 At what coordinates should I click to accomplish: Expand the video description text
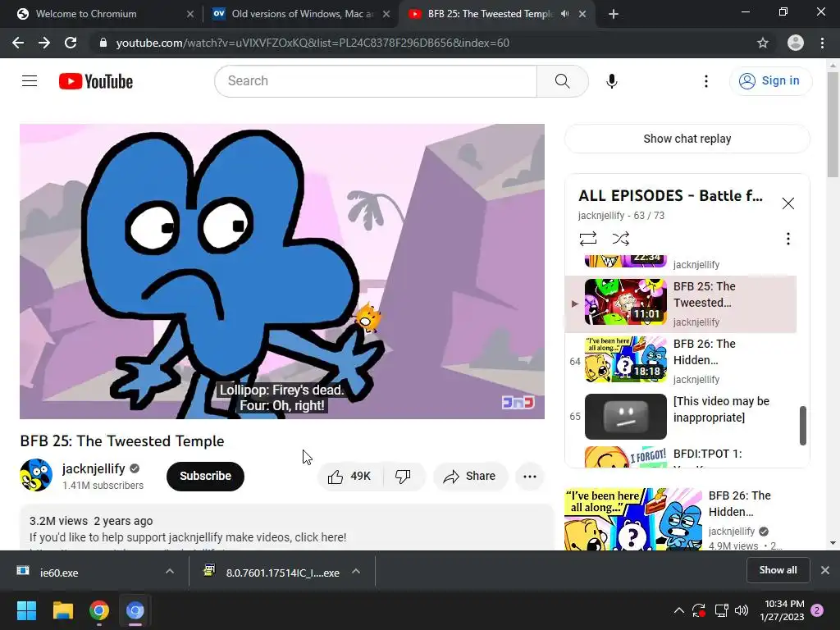[286, 527]
